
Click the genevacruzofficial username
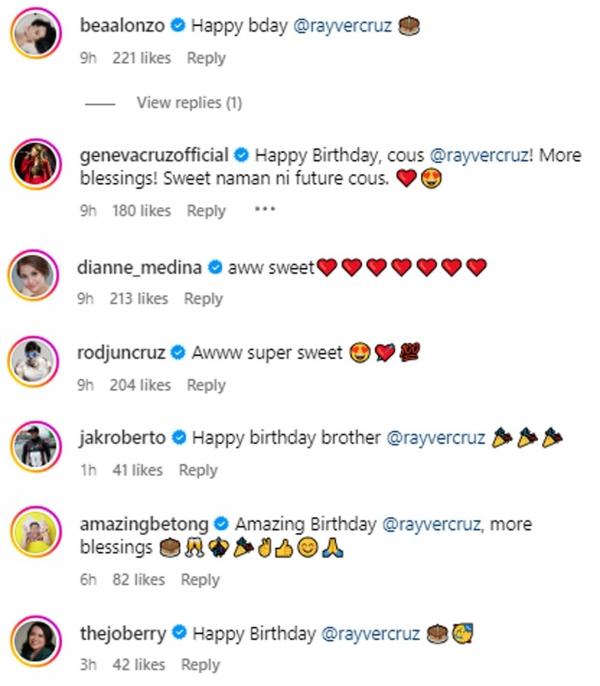coord(154,156)
